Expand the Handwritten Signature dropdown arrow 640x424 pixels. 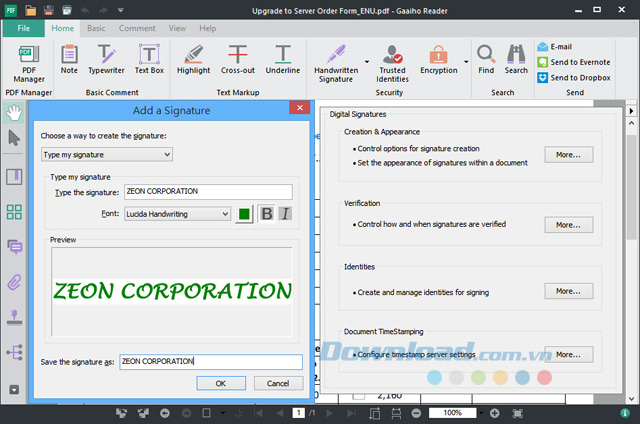(367, 62)
